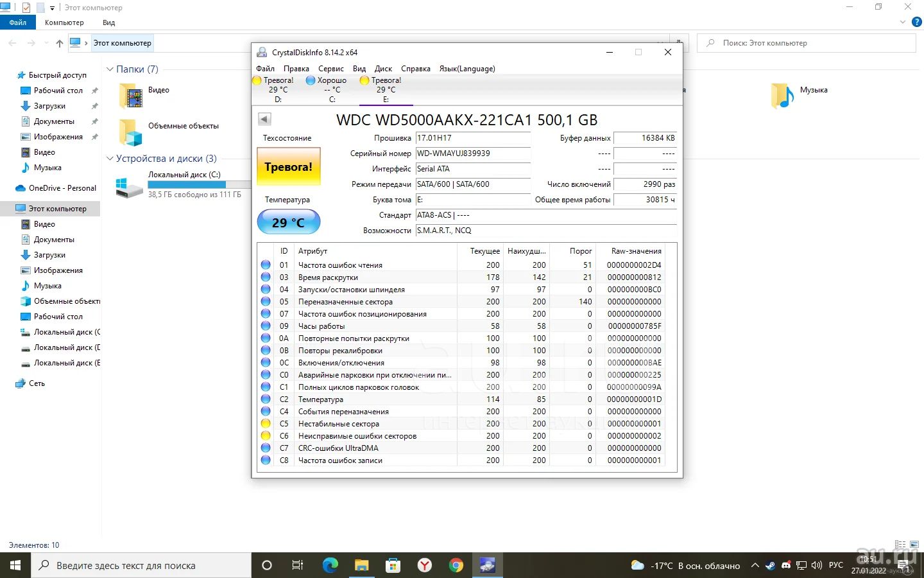This screenshot has width=924, height=578.
Task: Switch Explorer to details view icon
Action: point(900,545)
